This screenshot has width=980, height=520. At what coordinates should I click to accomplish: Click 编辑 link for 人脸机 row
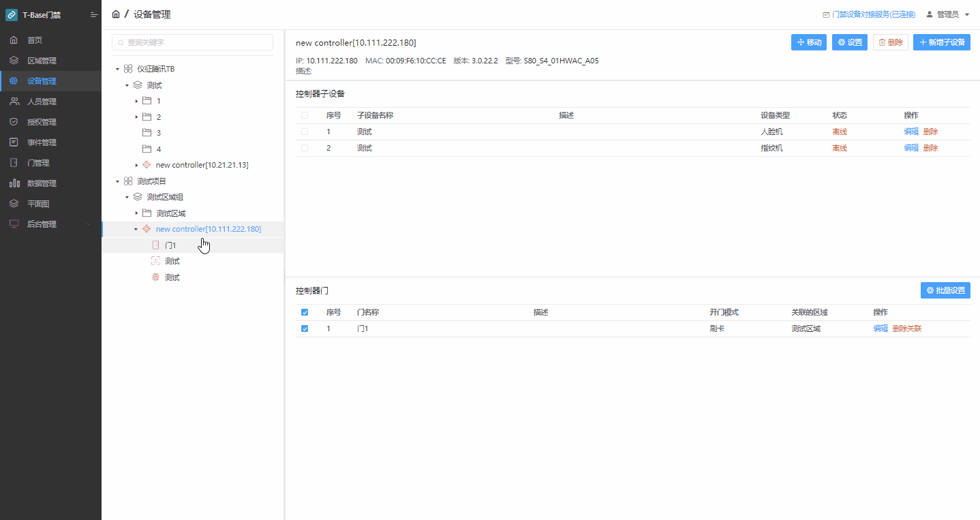pos(911,132)
